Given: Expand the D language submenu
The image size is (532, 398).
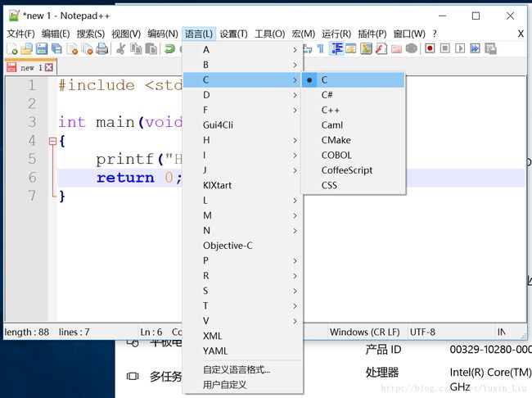Looking at the screenshot, I should (242, 95).
